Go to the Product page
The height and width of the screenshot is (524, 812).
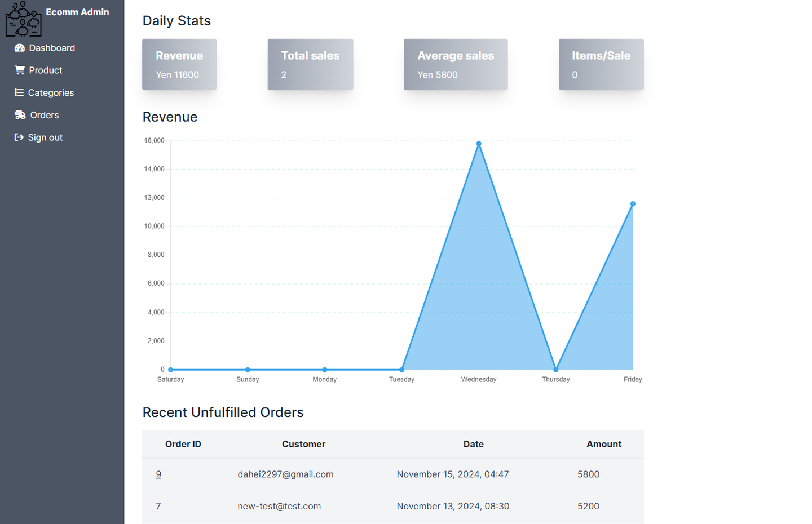coord(38,70)
